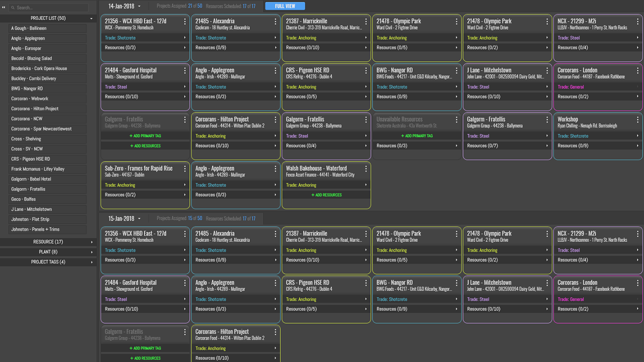
Task: Open options for NCX 21299 M2i card under 15-Jan-2018
Action: click(x=637, y=234)
